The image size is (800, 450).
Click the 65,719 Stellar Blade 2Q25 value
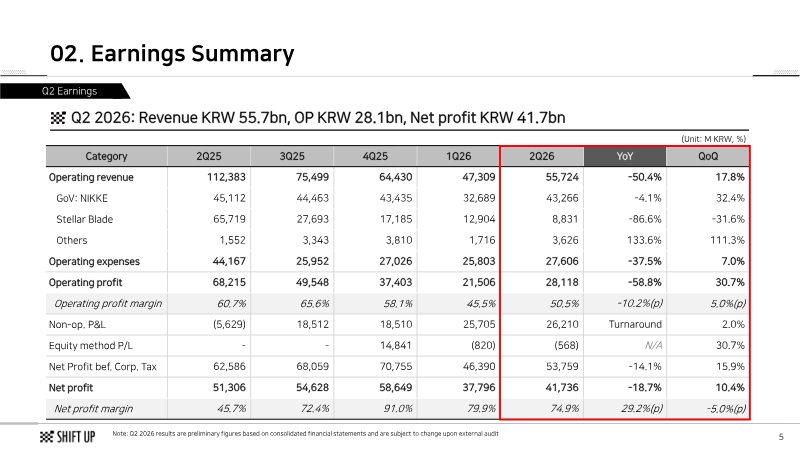pos(229,219)
